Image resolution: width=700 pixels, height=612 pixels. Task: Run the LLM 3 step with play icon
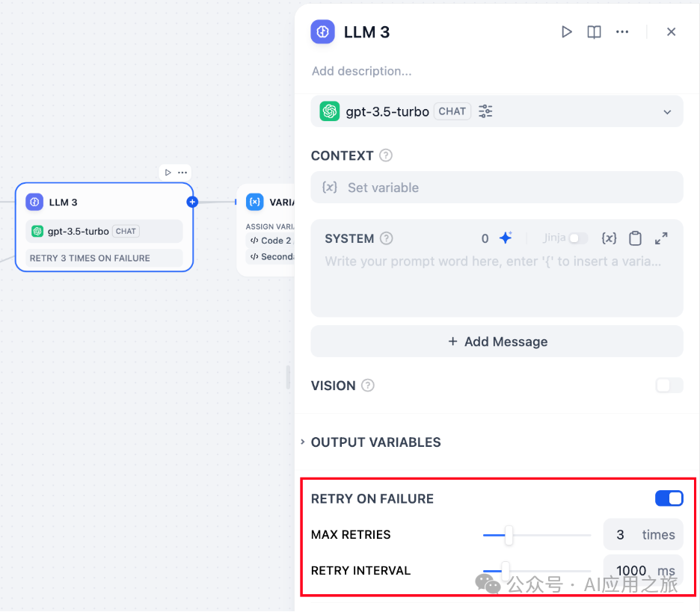pyautogui.click(x=567, y=32)
